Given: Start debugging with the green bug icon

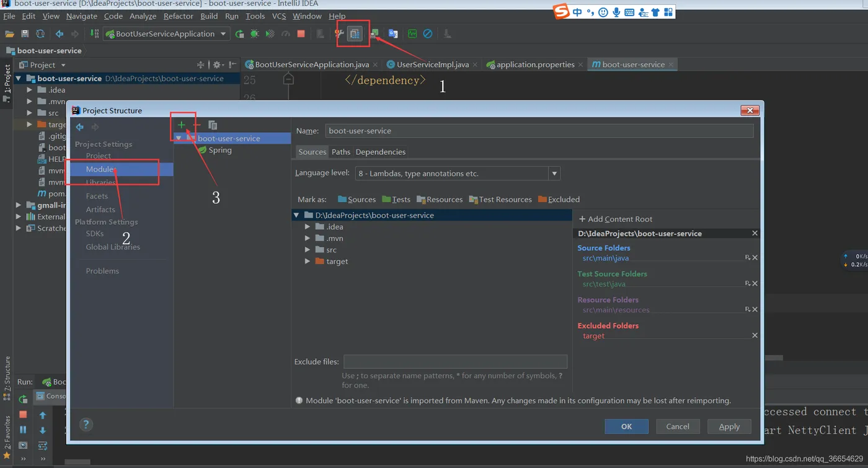Looking at the screenshot, I should point(255,34).
